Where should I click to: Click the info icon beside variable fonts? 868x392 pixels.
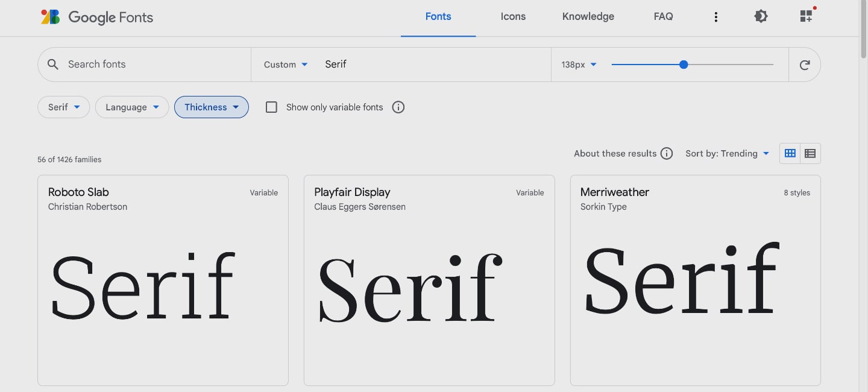click(x=398, y=107)
